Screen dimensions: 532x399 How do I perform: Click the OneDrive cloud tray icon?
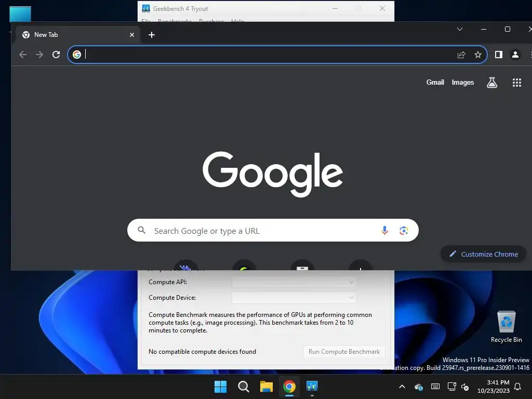click(419, 387)
